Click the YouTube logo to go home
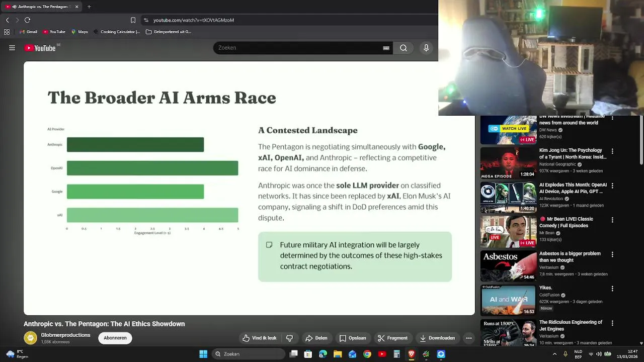The width and height of the screenshot is (644, 362). pyautogui.click(x=40, y=48)
